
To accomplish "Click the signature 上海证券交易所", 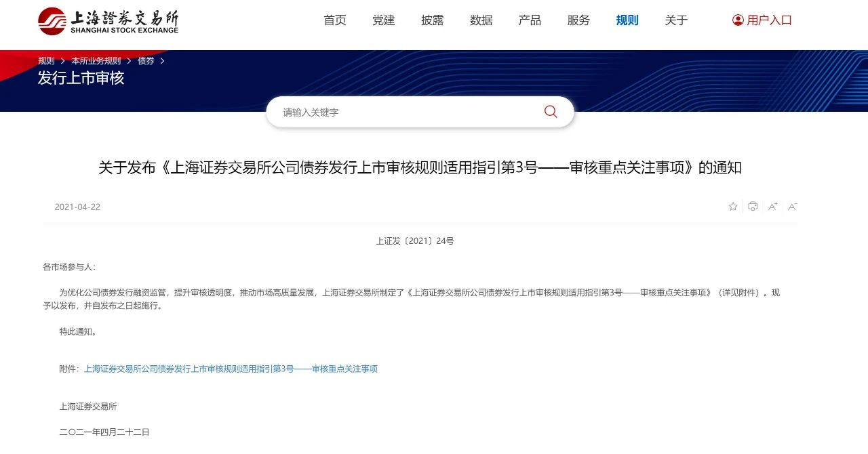I will click(88, 407).
